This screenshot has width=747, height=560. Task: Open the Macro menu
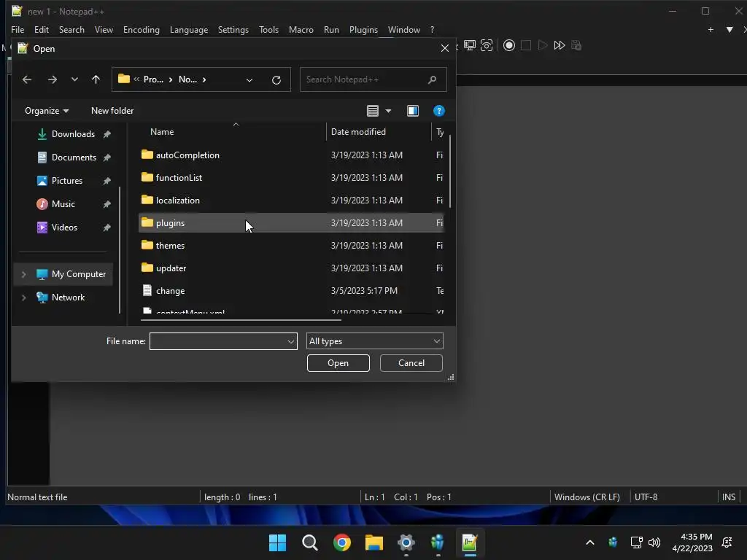click(x=301, y=29)
